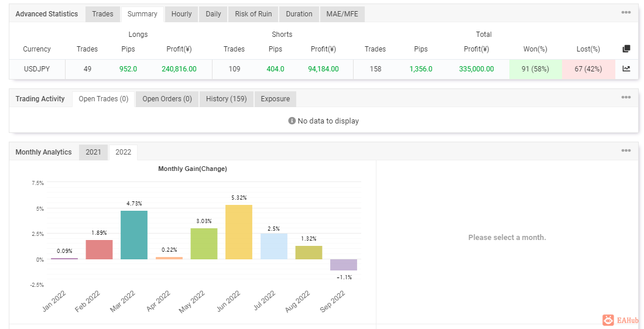644x329 pixels.
Task: Switch to the Duration tab
Action: [299, 14]
